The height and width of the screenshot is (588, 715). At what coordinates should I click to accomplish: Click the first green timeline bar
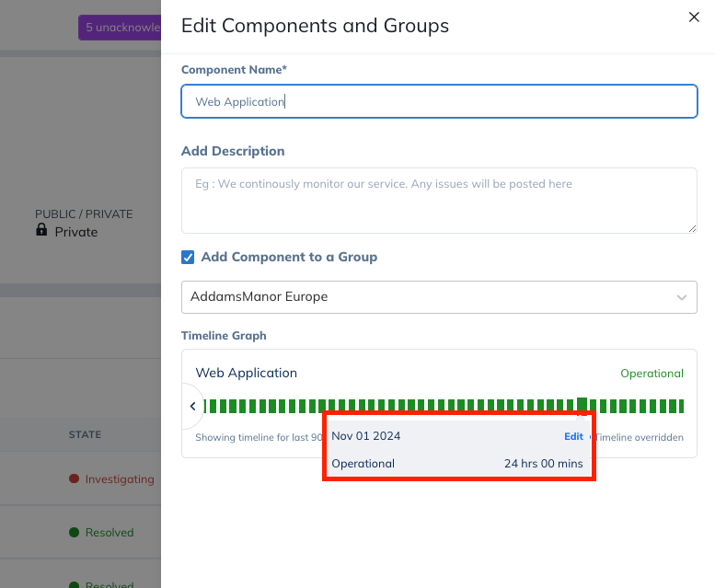pyautogui.click(x=207, y=407)
